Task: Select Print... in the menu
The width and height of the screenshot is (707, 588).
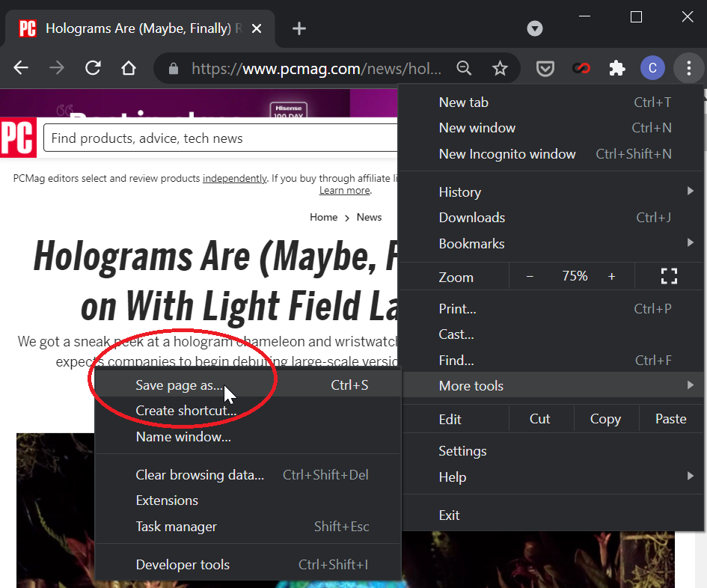Action: tap(552, 308)
